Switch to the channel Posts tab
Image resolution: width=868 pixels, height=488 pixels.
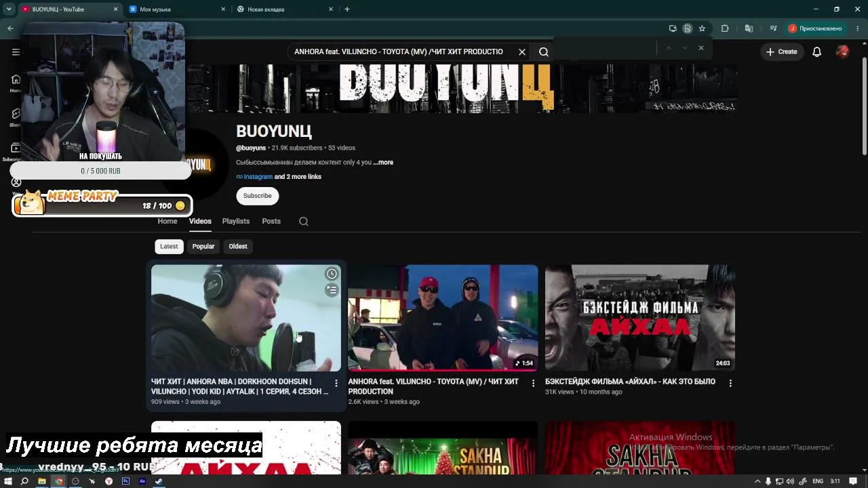click(271, 222)
